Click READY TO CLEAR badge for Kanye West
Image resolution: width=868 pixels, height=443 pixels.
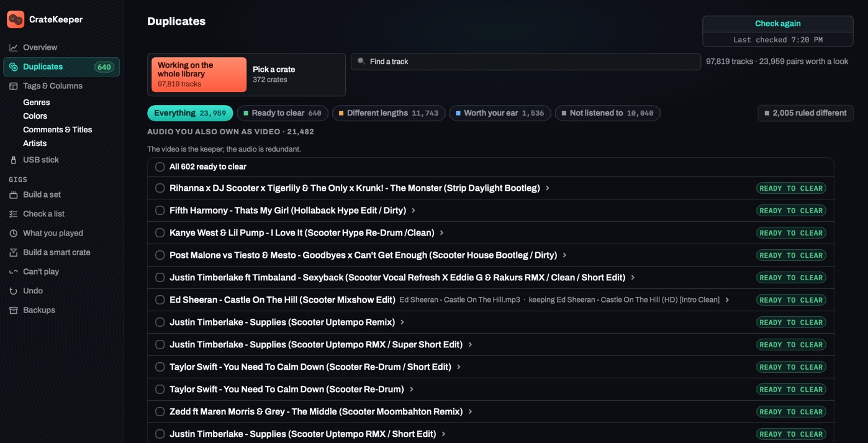(x=791, y=233)
